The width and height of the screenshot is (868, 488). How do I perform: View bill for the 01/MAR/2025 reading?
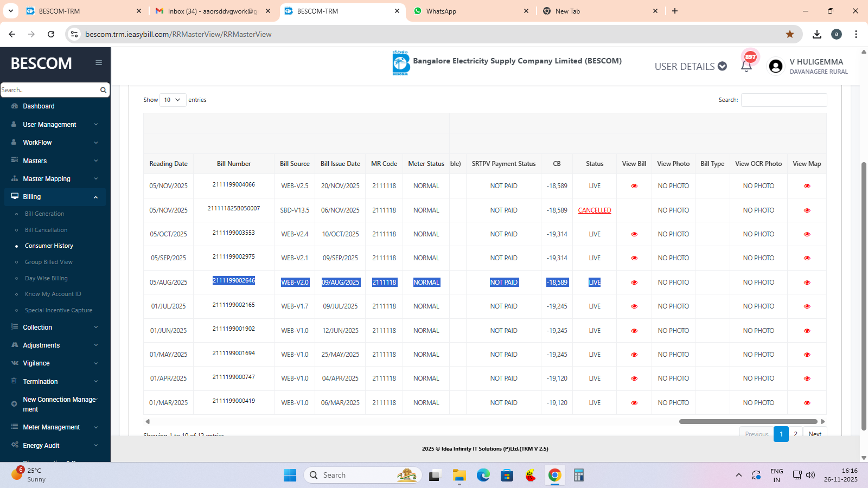[634, 403]
